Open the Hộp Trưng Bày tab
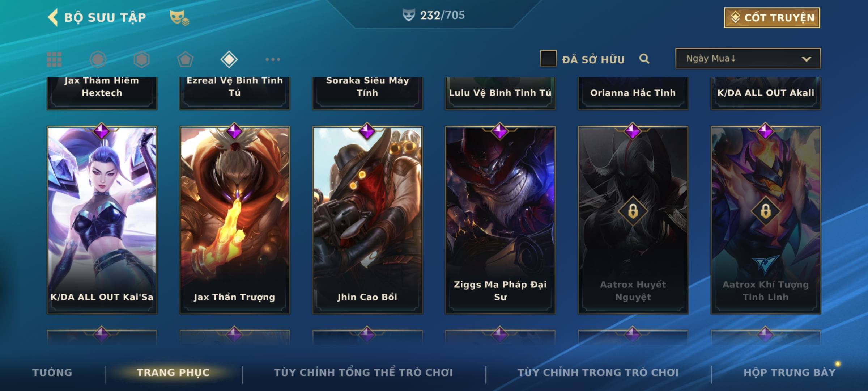 click(x=790, y=373)
